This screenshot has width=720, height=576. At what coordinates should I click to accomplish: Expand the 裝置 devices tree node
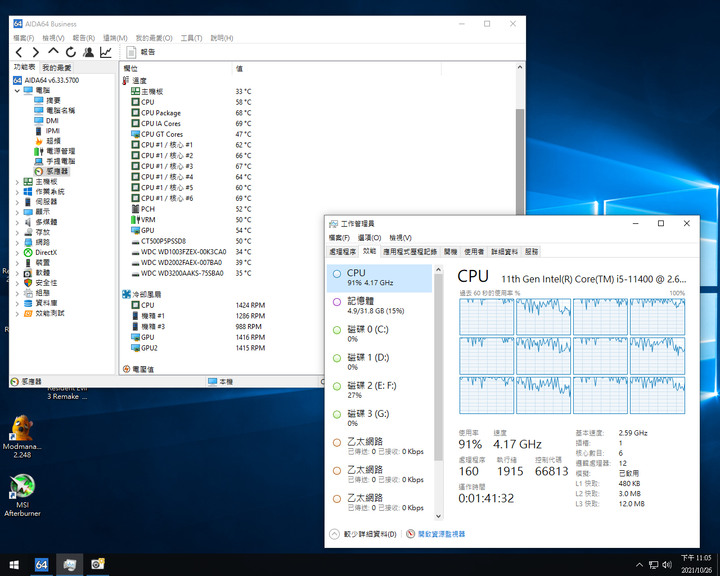coord(17,263)
